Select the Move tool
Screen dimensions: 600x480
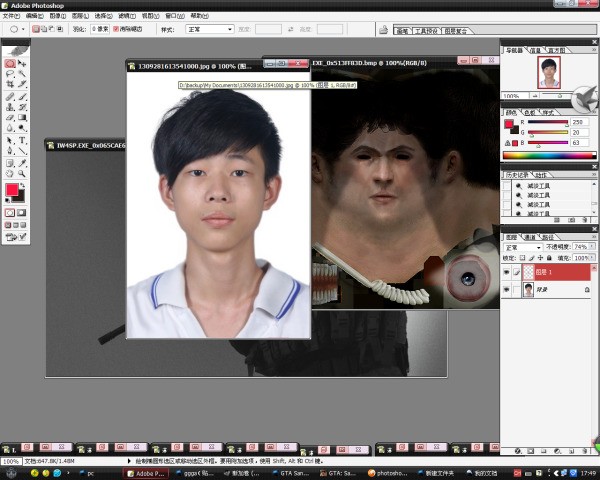click(x=22, y=63)
